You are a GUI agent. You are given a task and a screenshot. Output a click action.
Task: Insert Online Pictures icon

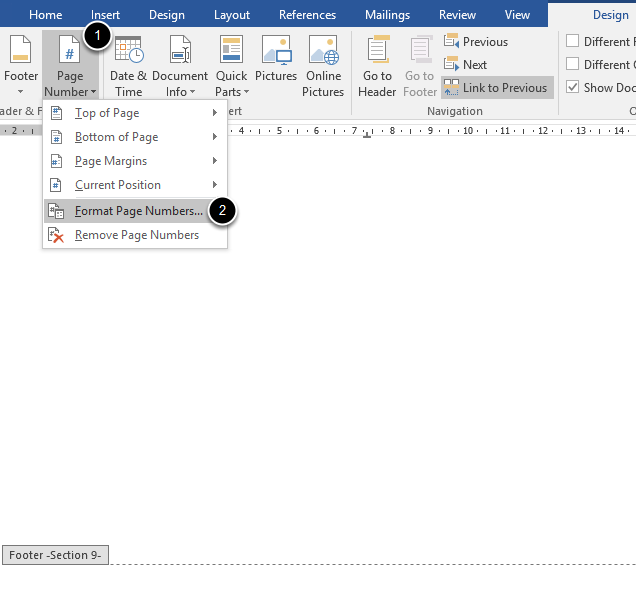323,49
